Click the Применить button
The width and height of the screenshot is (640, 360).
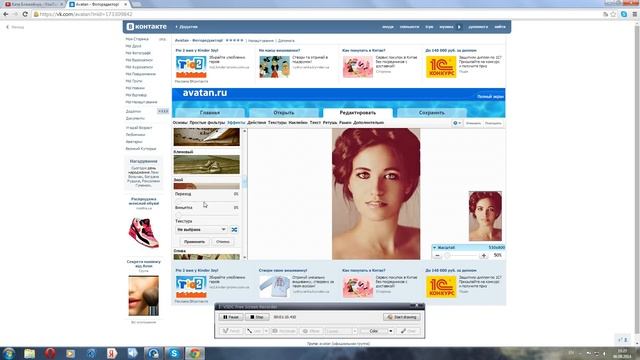(x=194, y=242)
